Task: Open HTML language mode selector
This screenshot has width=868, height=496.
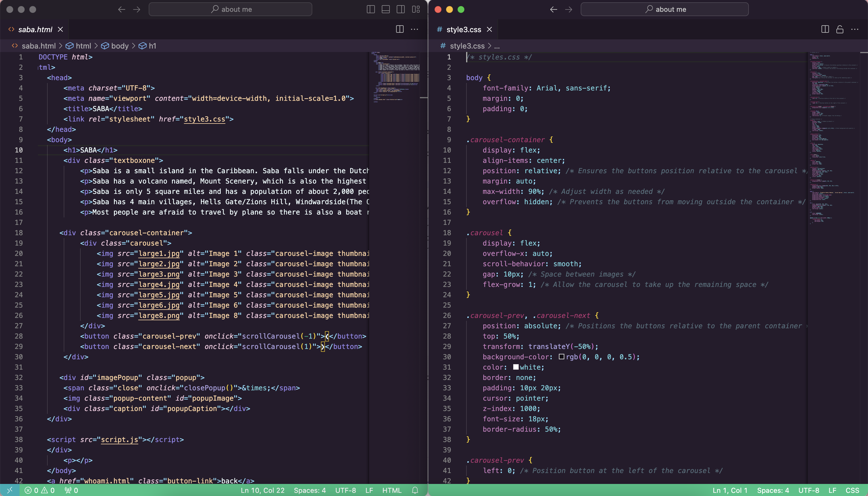Action: [x=392, y=490]
